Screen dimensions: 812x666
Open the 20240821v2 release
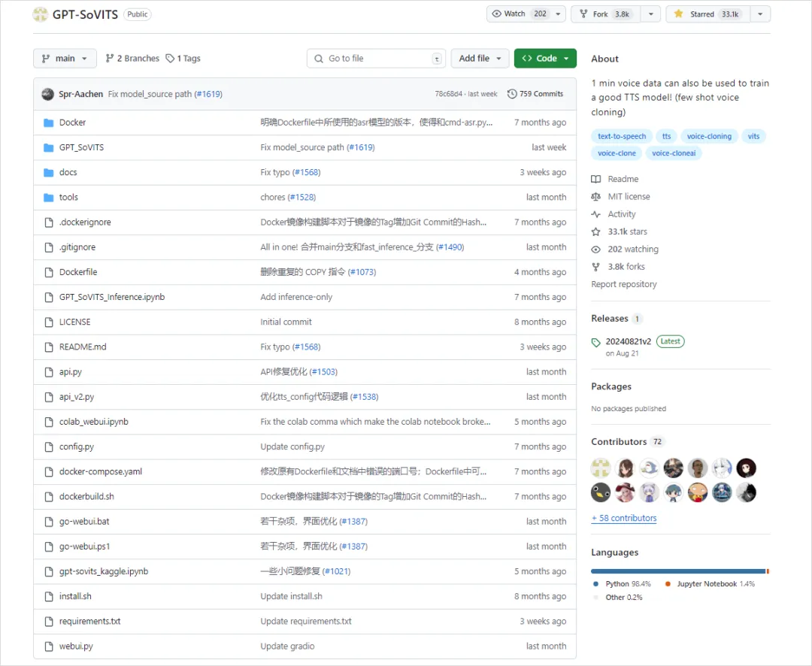click(x=628, y=342)
